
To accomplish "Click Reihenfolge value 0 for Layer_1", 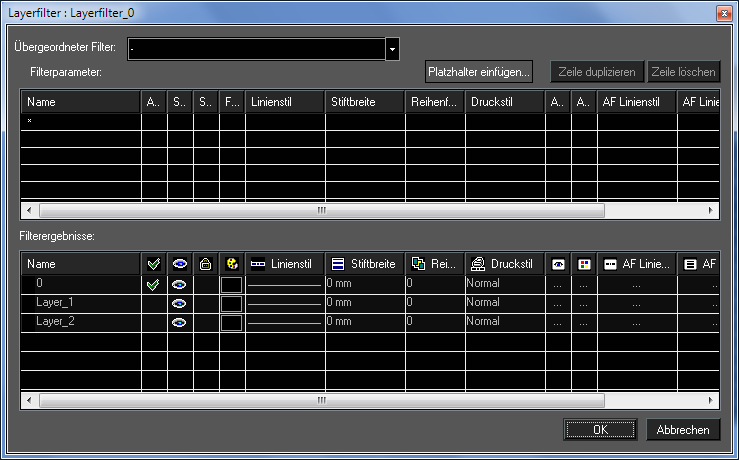I will point(435,304).
